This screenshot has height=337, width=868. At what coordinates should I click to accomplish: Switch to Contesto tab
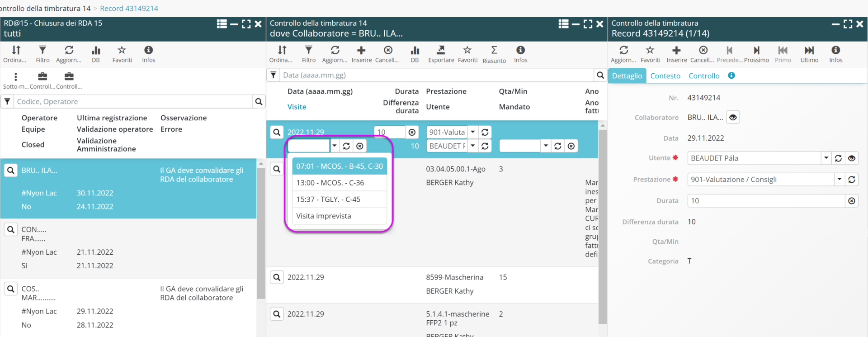[x=665, y=76]
